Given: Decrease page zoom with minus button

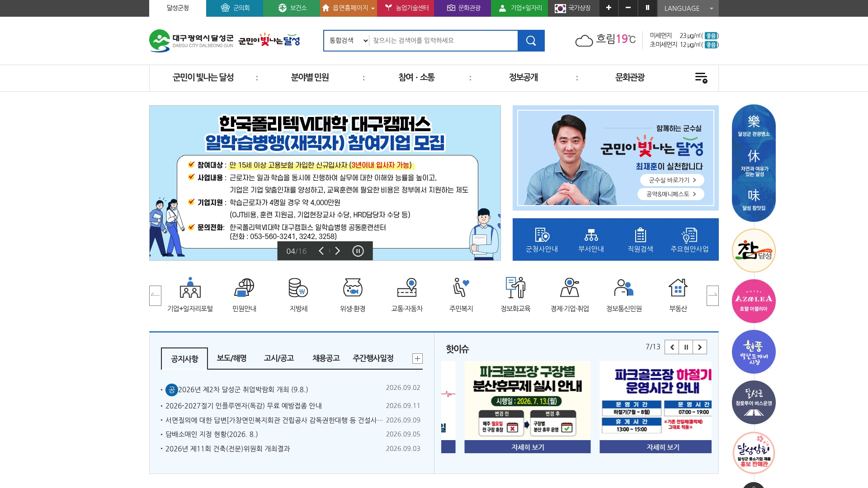Looking at the screenshot, I should point(628,8).
